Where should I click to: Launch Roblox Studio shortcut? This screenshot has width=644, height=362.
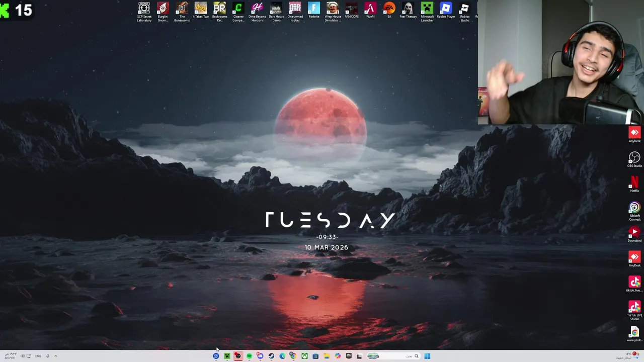point(465,12)
